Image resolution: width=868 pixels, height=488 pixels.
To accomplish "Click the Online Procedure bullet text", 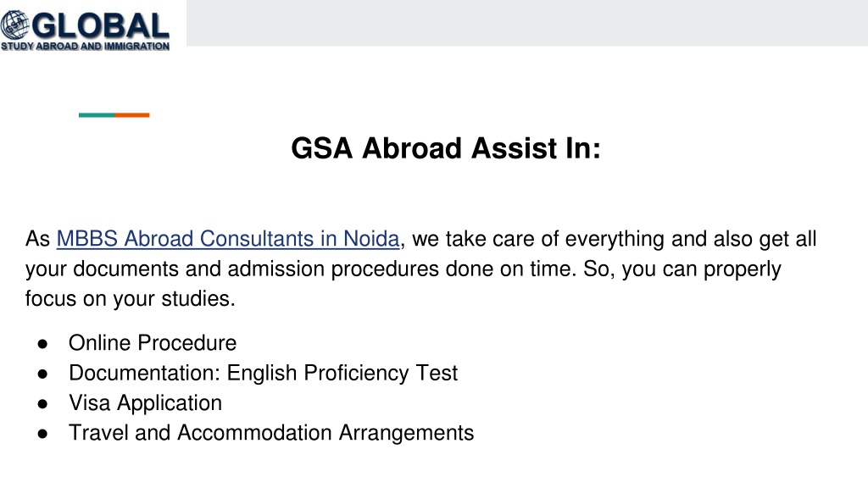I will 153,343.
